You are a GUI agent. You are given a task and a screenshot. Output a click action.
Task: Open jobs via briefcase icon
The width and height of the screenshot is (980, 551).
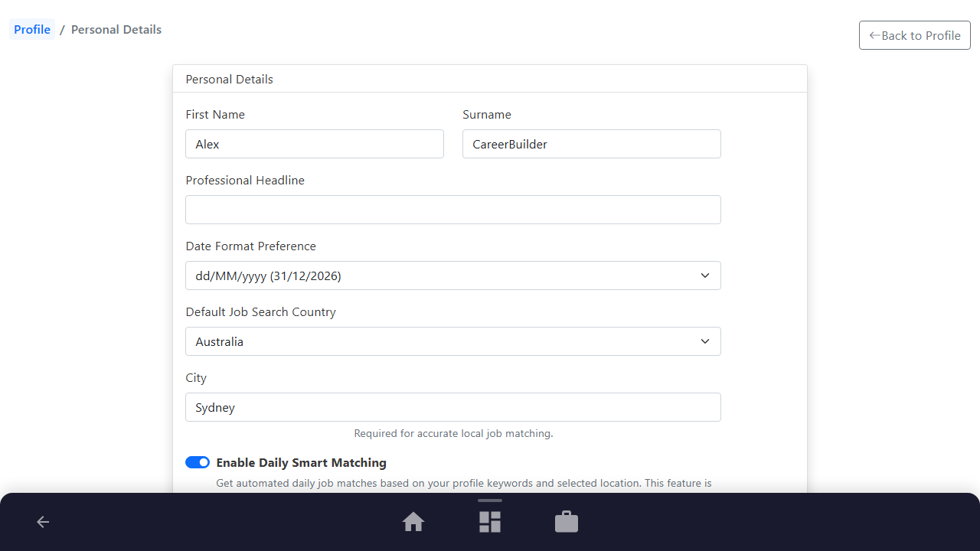click(567, 522)
